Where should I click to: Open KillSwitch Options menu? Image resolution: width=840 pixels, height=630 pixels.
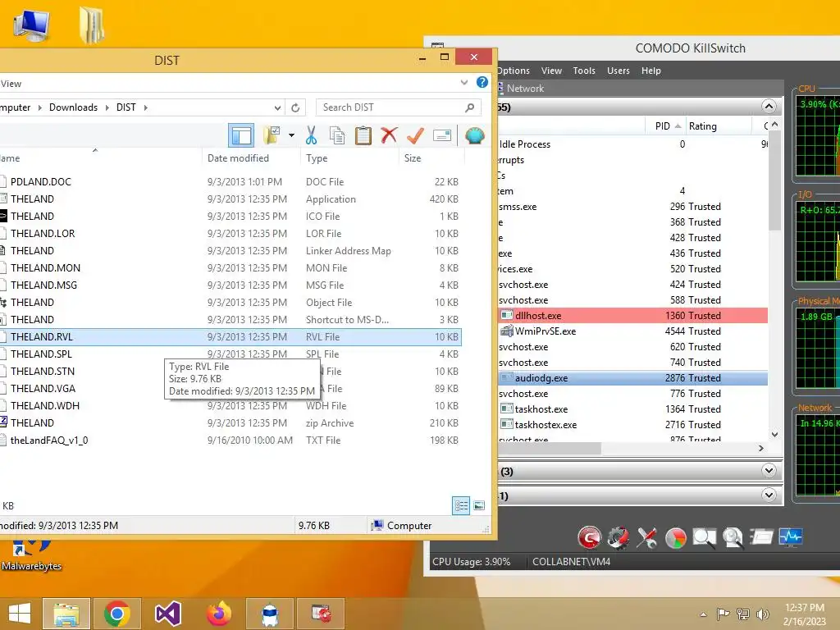513,71
